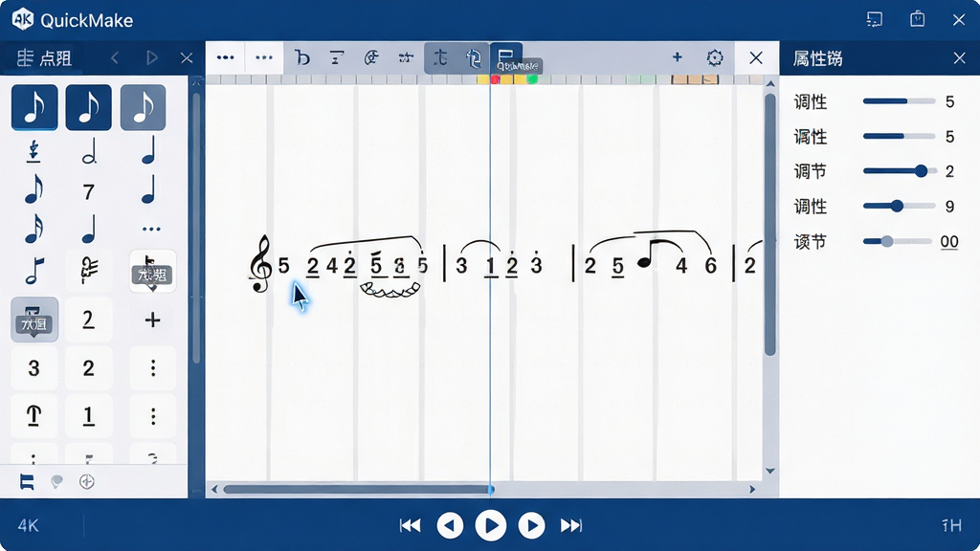Image resolution: width=980 pixels, height=551 pixels.
Task: Step back one with the previous button
Action: pyautogui.click(x=450, y=525)
